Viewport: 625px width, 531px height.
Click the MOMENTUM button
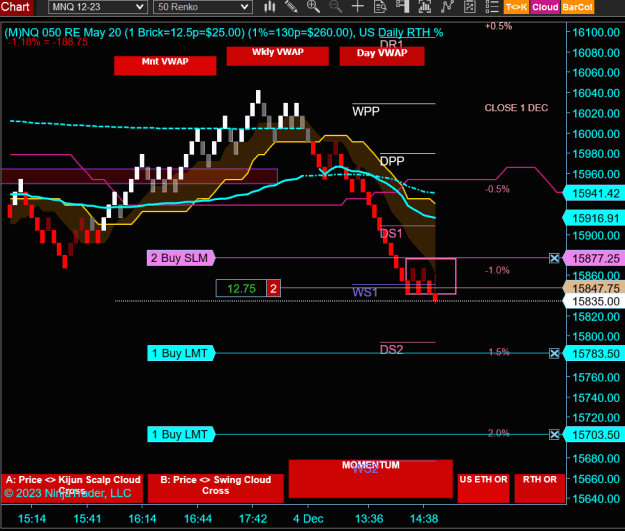pos(371,479)
